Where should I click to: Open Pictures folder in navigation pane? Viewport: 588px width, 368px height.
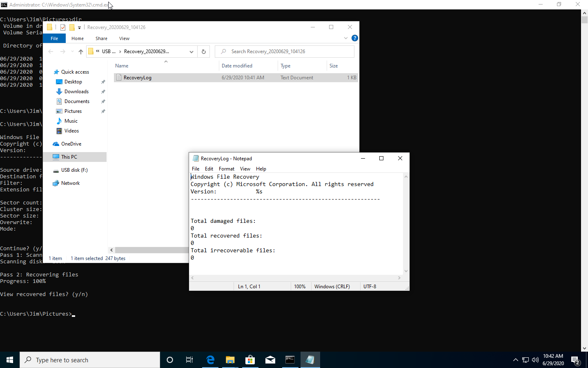click(x=73, y=111)
